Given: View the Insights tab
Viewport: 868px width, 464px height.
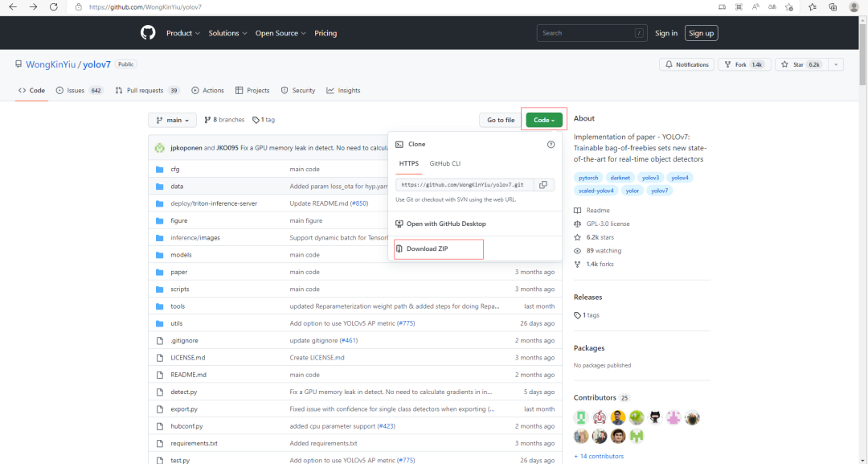Looking at the screenshot, I should [343, 91].
